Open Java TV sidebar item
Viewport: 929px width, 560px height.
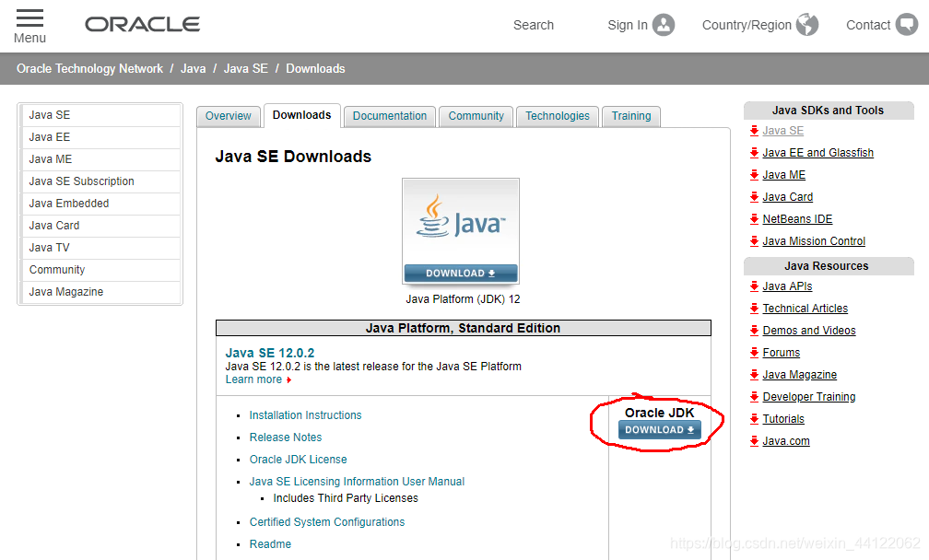click(100, 248)
